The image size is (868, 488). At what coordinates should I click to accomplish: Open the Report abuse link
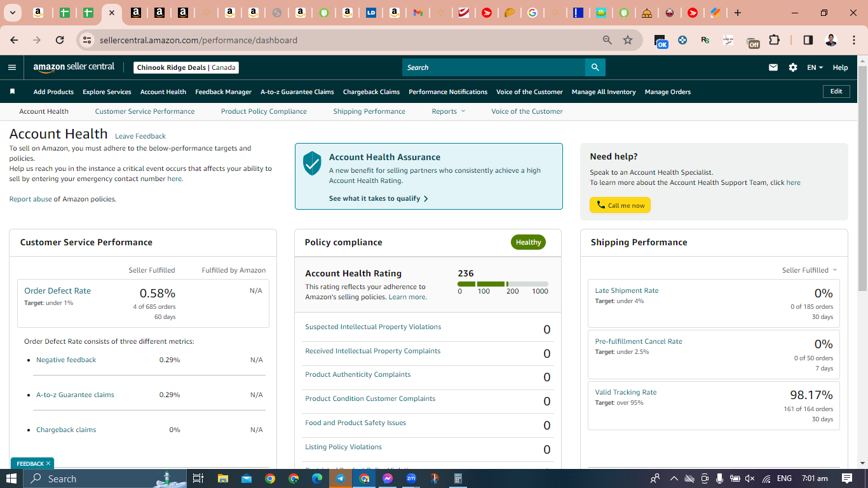(31, 199)
